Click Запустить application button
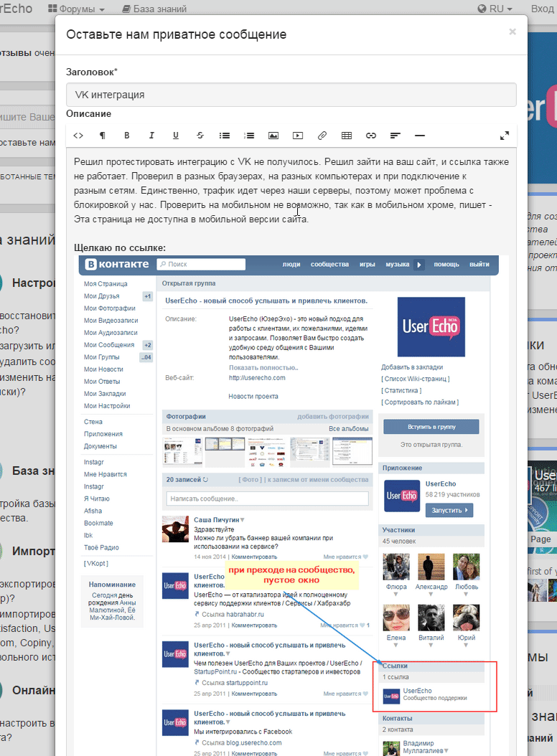557x756 pixels. [449, 510]
